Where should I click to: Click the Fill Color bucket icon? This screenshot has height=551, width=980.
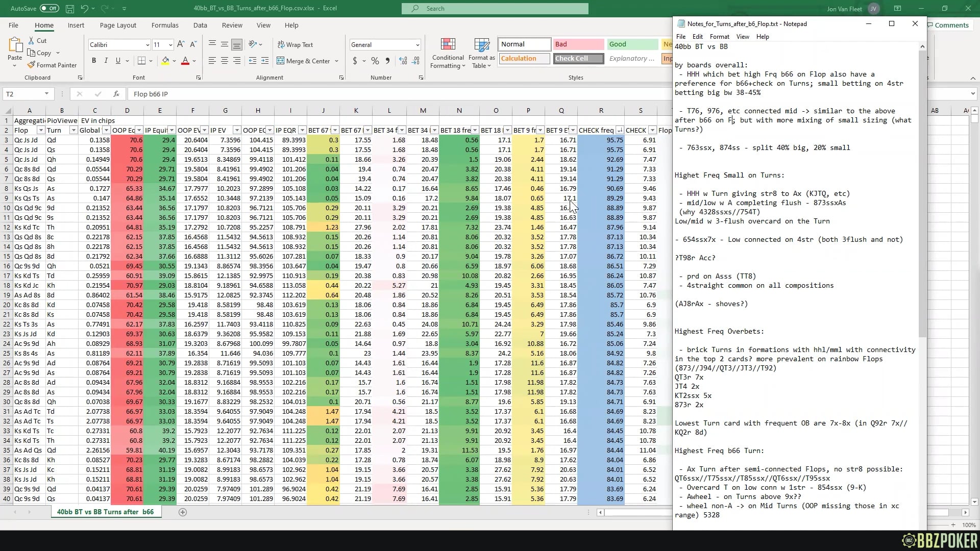point(165,61)
